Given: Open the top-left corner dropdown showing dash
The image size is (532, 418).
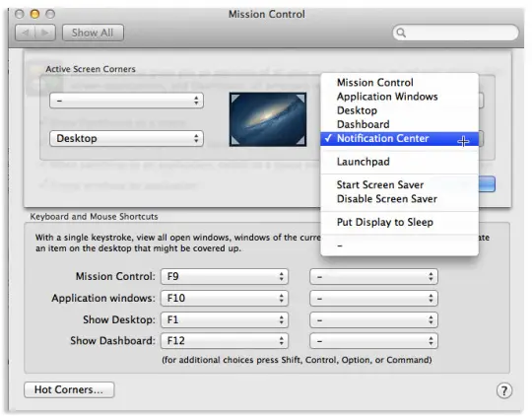Looking at the screenshot, I should click(126, 101).
